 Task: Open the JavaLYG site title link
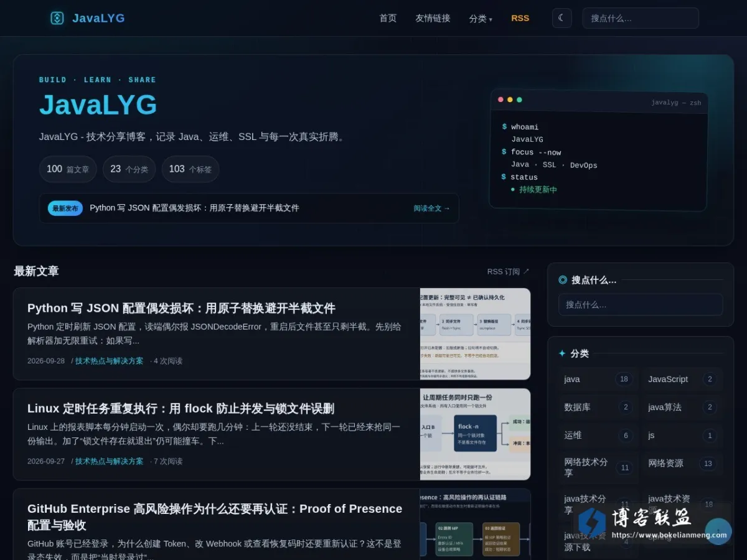[98, 18]
